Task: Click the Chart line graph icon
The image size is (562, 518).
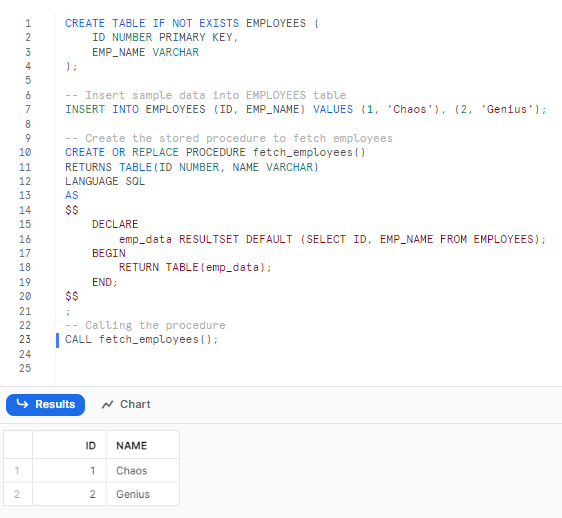Action: click(x=108, y=405)
